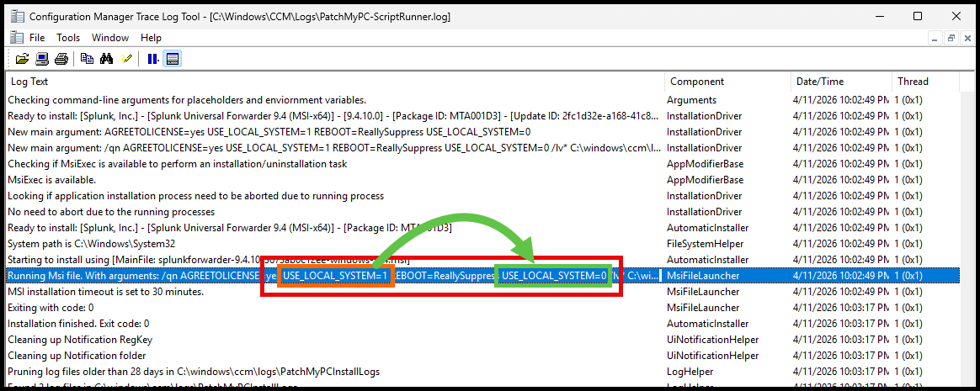Select 'Looking if application installation process' row
The height and width of the screenshot is (391, 980).
(483, 196)
